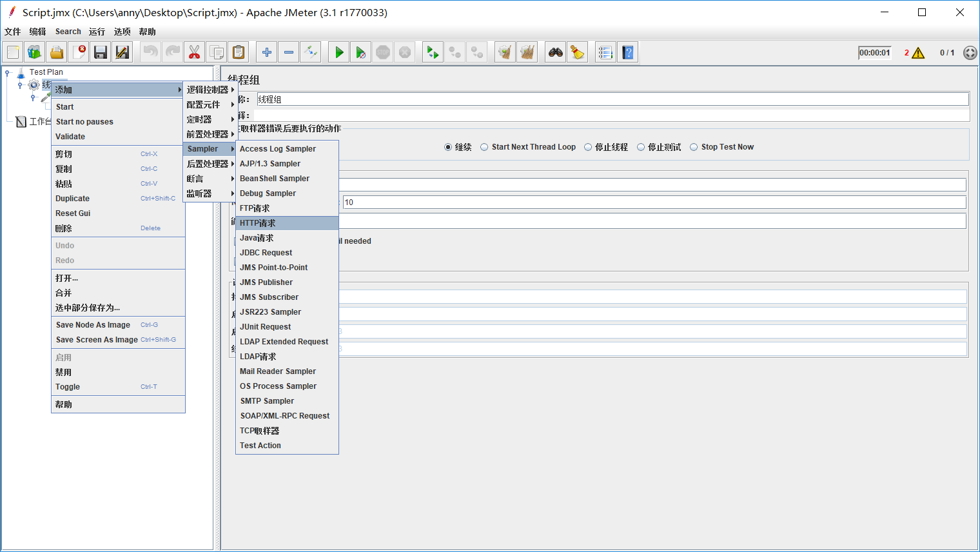Click the Expand All plus icon
Screen dimensions: 980x552
coord(267,52)
